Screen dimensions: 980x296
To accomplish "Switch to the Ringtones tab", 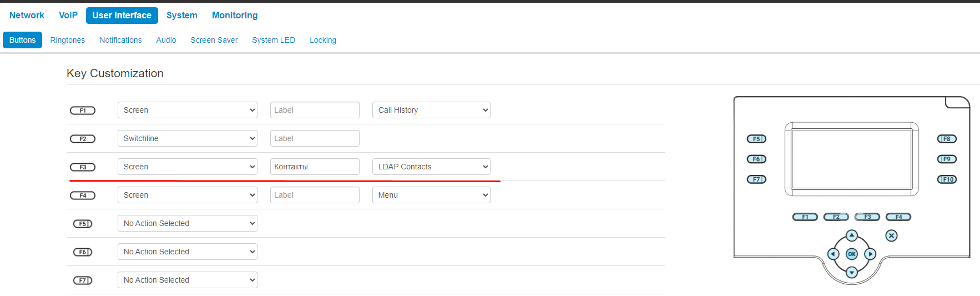I will point(68,40).
